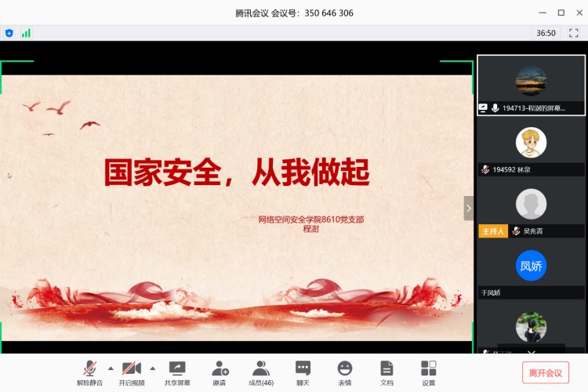Click screen-share indicator icon on 程澍 tile
Image resolution: width=588 pixels, height=392 pixels.
point(483,108)
